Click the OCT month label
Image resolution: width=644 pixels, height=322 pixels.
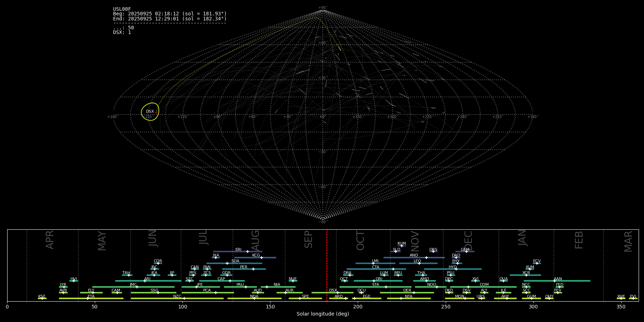point(360,240)
